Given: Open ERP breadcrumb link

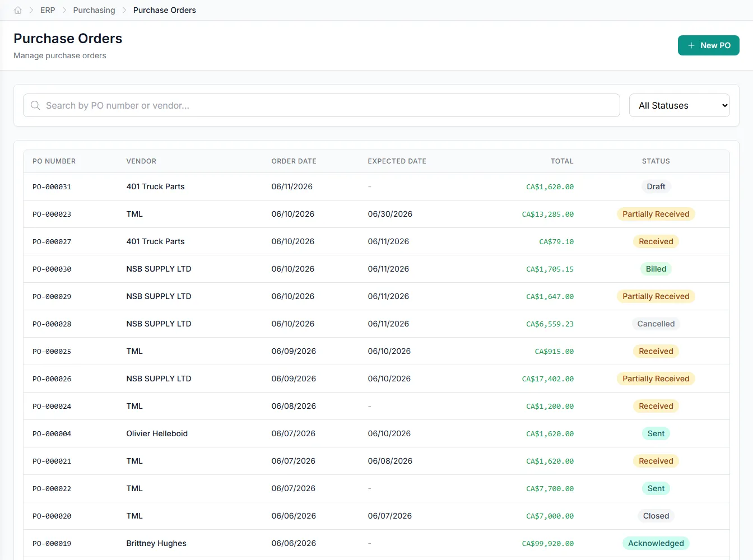Looking at the screenshot, I should coord(48,10).
